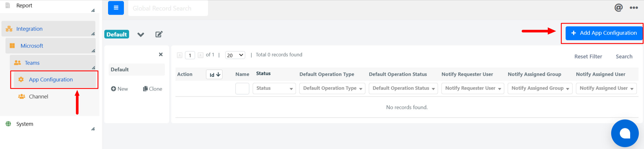Go to next page arrow
Image resolution: width=644 pixels, height=149 pixels.
(x=201, y=55)
